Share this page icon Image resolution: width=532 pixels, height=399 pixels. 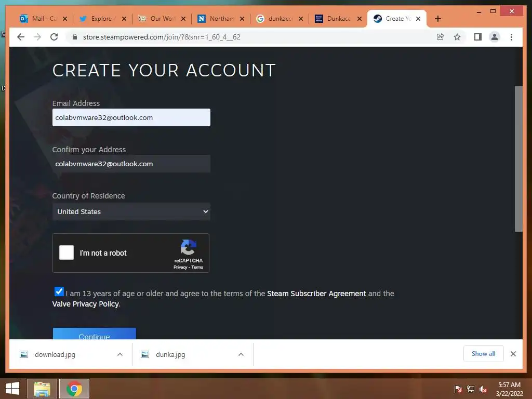coord(441,37)
